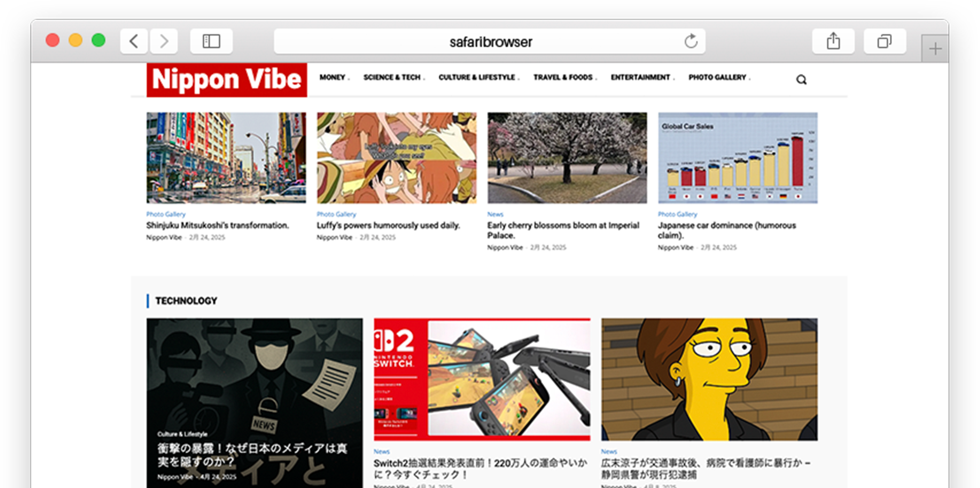Click Nippon Vibe author under Shinjuku article
Screen dimensions: 980x488
click(x=164, y=238)
